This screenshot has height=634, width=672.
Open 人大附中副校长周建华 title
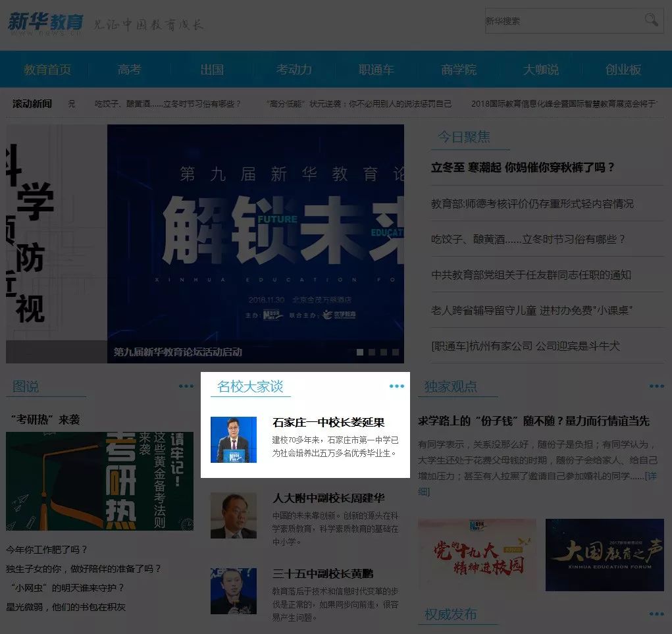[328, 498]
